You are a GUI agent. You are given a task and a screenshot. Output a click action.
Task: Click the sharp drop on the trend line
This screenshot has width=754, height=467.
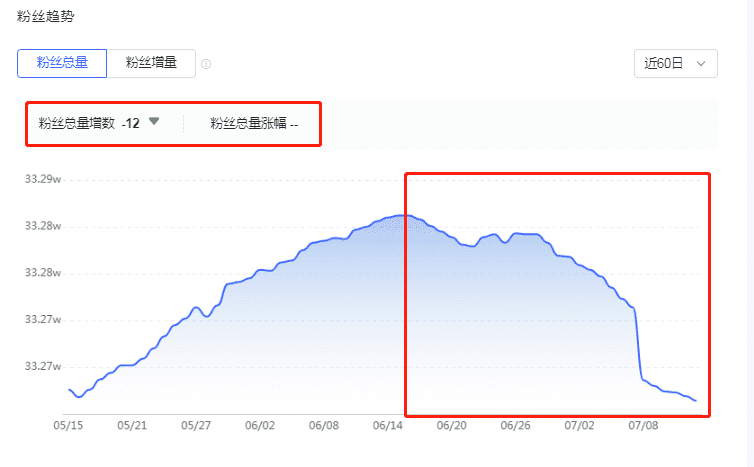click(639, 344)
